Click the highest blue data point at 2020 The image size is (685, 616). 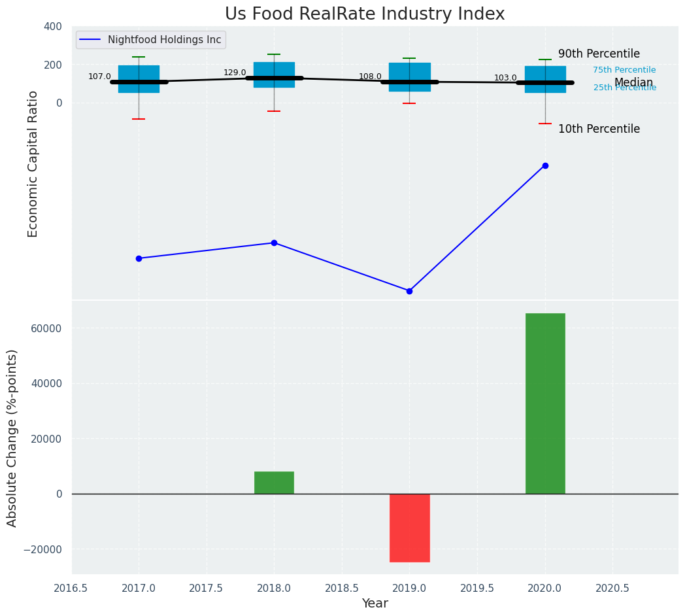[545, 165]
